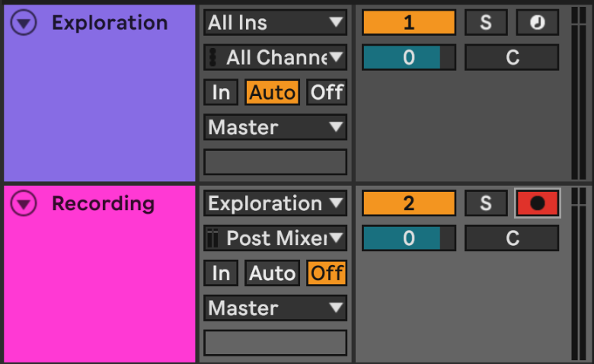Screen dimensions: 594x364
Task: Collapse the Recording track fold arrow
Action: pyautogui.click(x=25, y=204)
